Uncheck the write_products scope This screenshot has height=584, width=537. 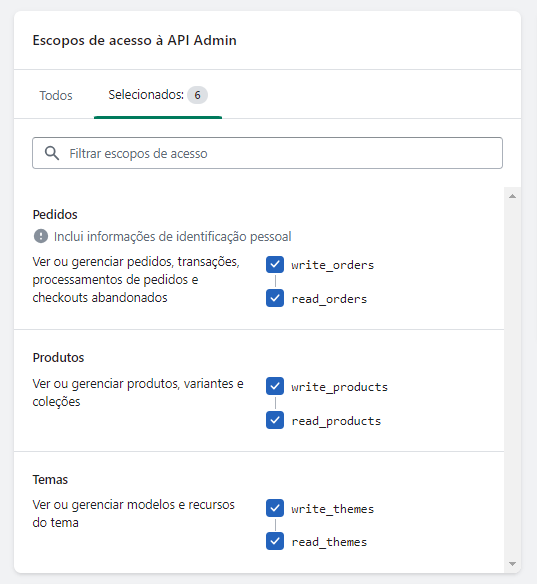[x=275, y=386]
